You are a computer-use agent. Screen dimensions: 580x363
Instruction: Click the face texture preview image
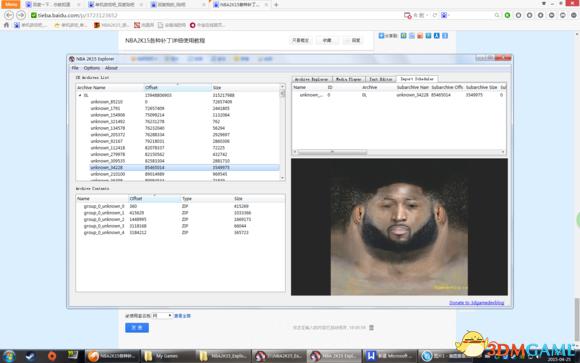click(399, 227)
